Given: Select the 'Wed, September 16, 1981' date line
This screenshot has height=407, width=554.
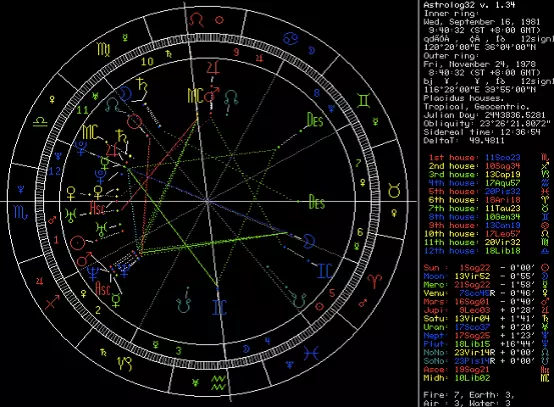Looking at the screenshot, I should coord(482,22).
